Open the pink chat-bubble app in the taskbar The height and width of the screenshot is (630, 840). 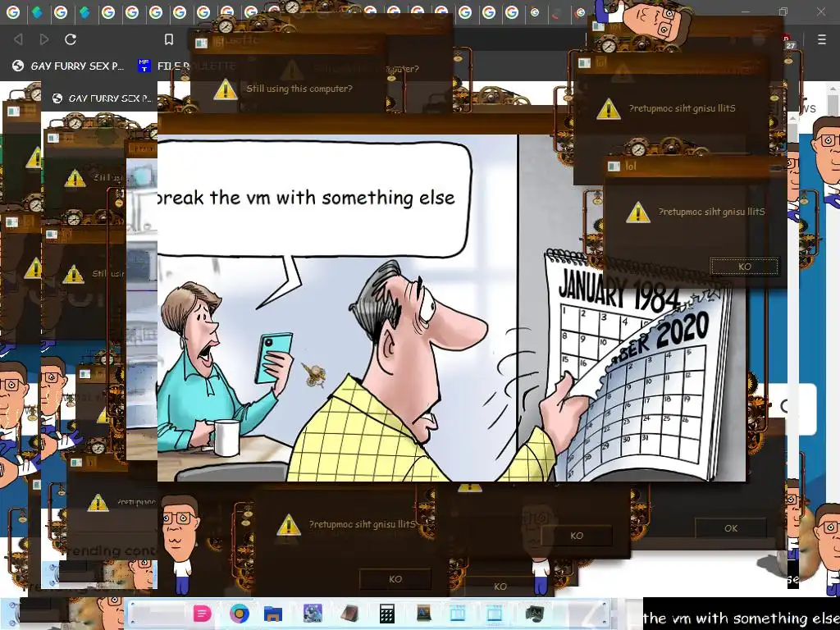click(202, 614)
